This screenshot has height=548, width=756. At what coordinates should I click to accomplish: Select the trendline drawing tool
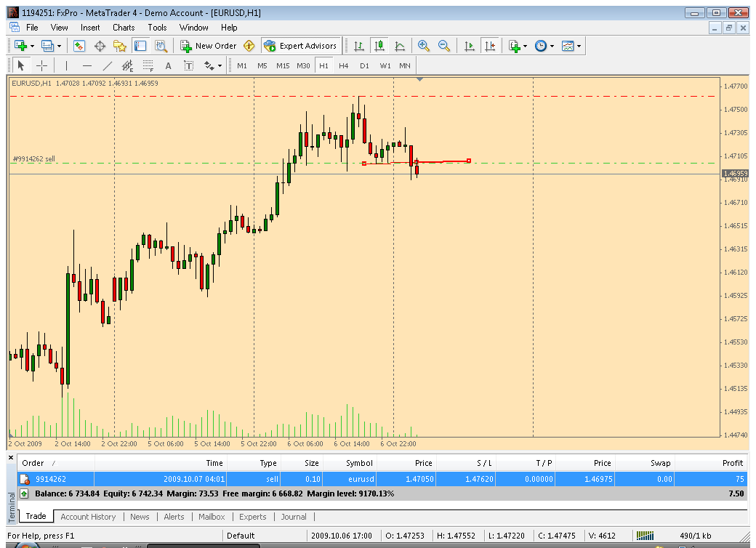click(107, 65)
